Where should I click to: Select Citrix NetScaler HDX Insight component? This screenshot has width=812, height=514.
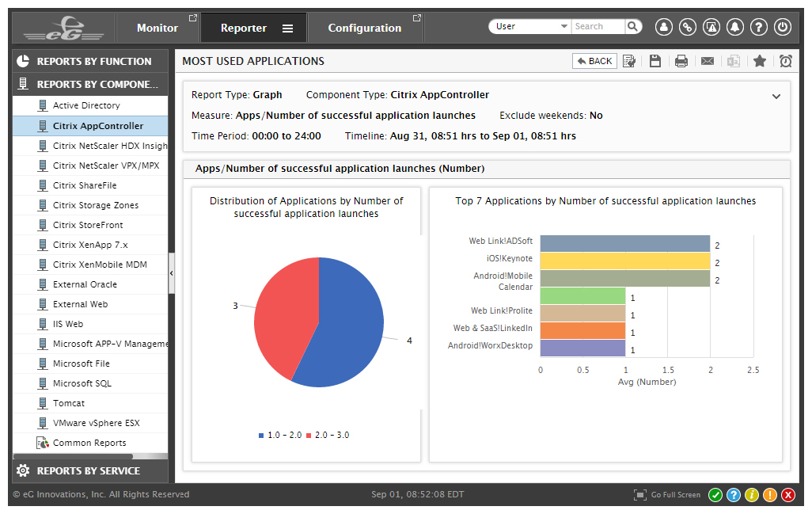90,146
